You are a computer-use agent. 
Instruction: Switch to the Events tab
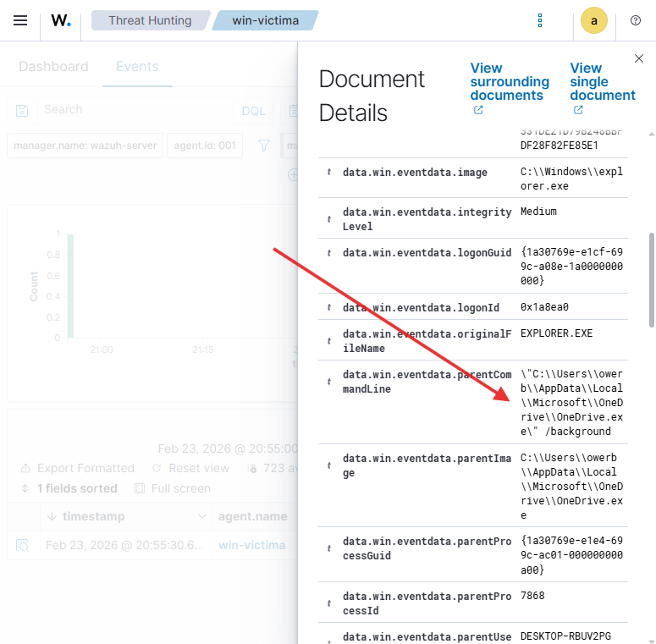[137, 66]
